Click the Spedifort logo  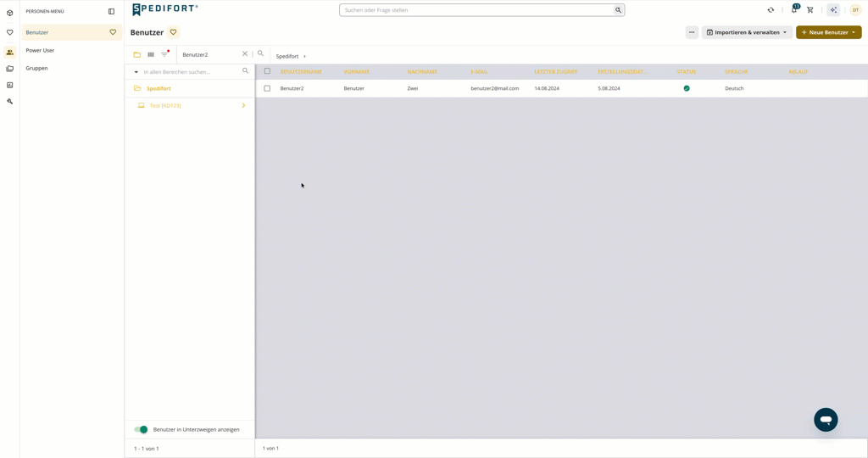[x=164, y=9]
